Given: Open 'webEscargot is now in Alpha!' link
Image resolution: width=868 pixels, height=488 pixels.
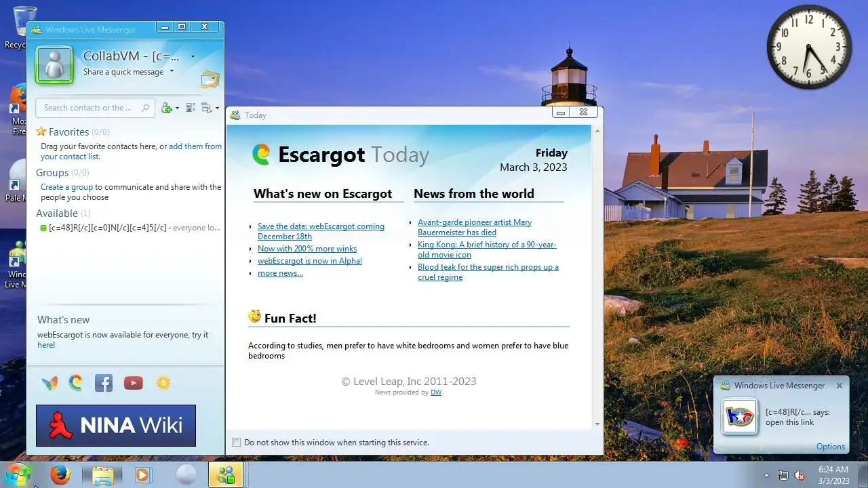Looking at the screenshot, I should click(310, 261).
